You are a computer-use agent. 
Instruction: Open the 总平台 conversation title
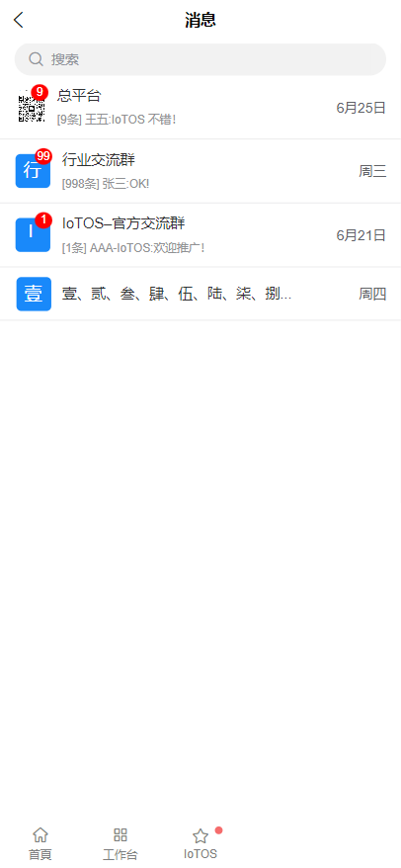(79, 95)
